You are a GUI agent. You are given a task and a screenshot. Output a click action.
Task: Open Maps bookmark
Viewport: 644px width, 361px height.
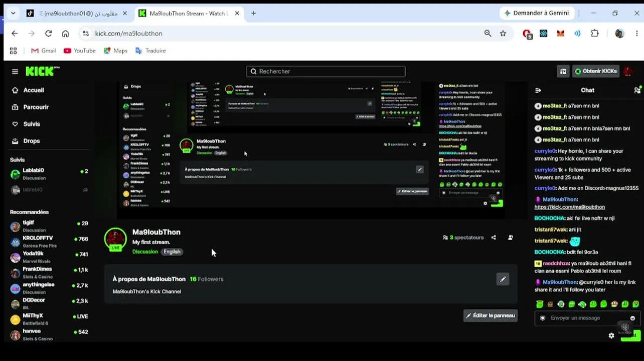(115, 51)
